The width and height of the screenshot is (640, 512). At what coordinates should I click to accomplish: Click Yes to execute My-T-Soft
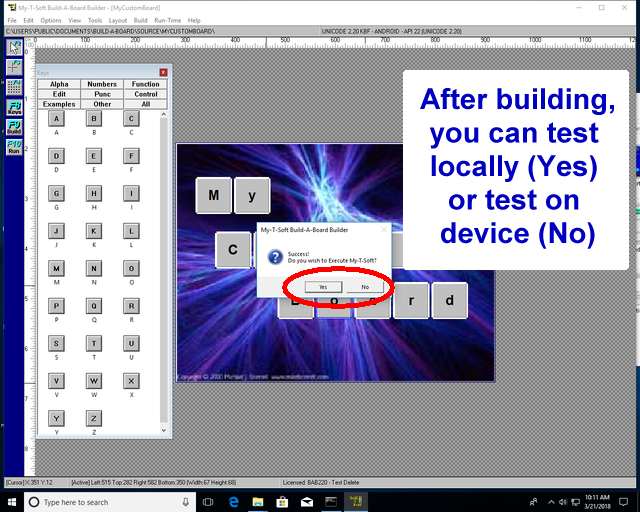(323, 287)
